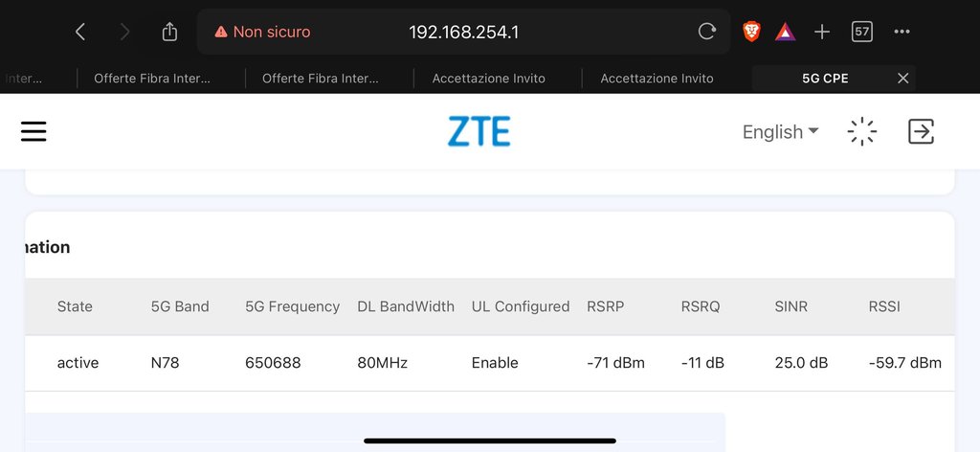Go back with the browser back arrow
The image size is (980, 452).
[80, 32]
